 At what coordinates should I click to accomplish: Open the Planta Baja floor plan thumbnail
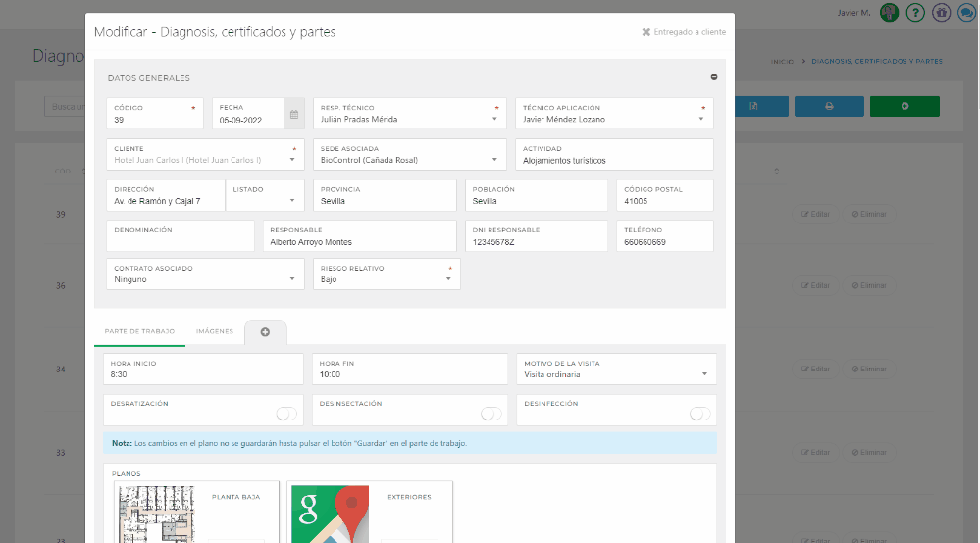(x=157, y=514)
